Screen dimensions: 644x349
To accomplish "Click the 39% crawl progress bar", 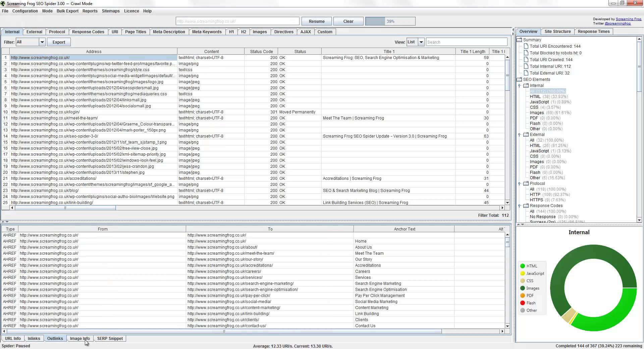I will [x=390, y=21].
